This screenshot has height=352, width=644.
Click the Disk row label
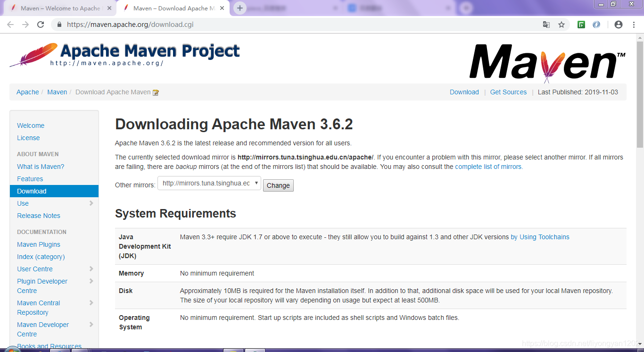(x=126, y=291)
